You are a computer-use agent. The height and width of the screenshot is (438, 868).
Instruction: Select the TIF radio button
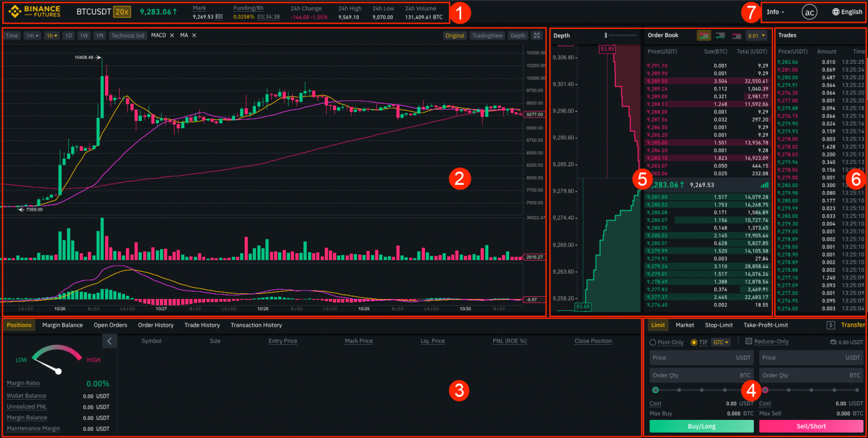click(694, 341)
